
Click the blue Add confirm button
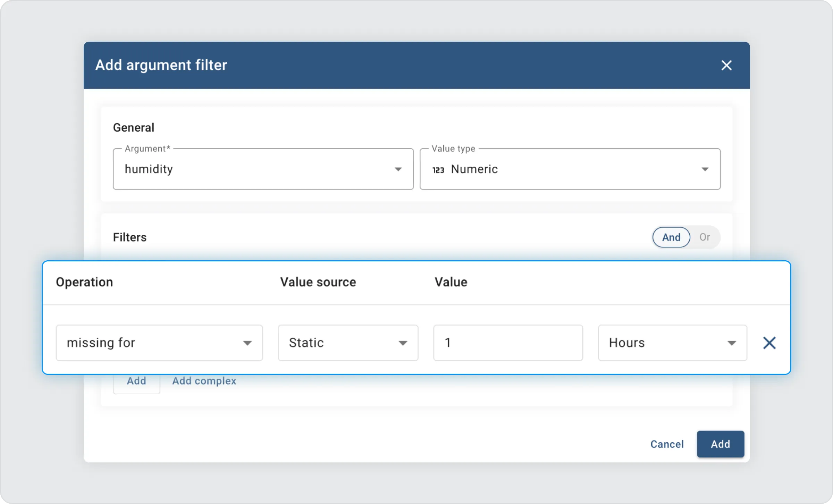[720, 444]
